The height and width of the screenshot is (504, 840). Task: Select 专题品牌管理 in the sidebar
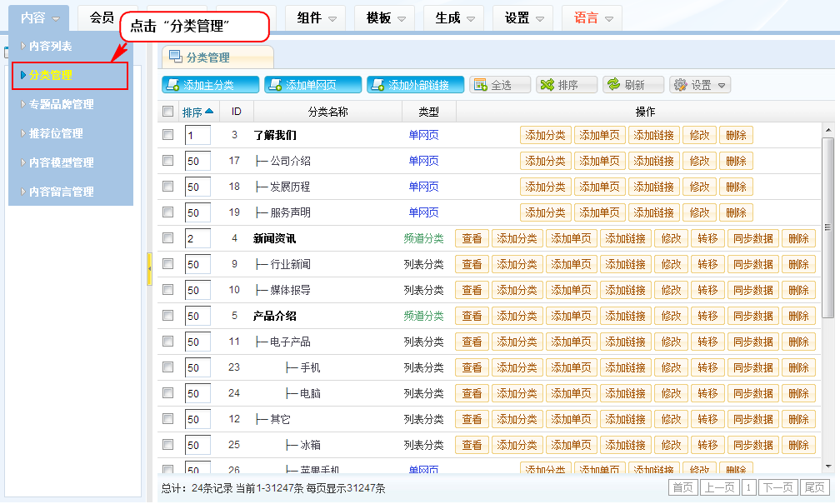pyautogui.click(x=61, y=104)
